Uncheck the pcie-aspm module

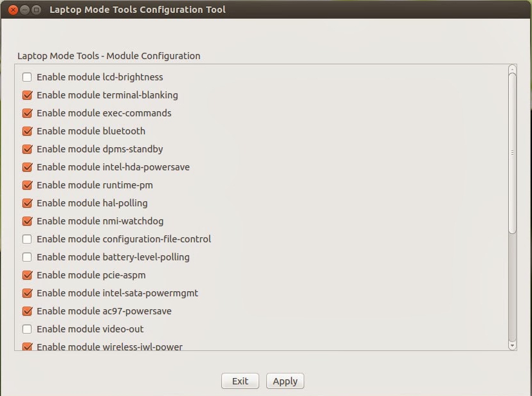27,275
